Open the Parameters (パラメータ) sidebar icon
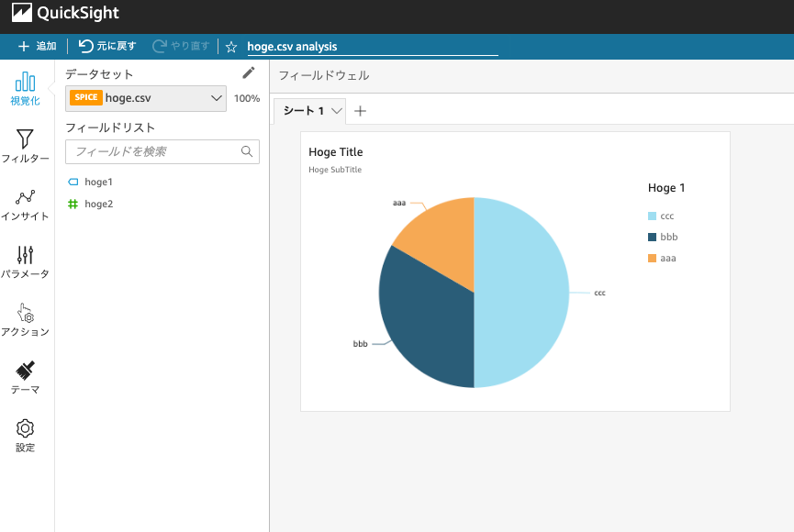Viewport: 794px width, 532px height. (25, 256)
